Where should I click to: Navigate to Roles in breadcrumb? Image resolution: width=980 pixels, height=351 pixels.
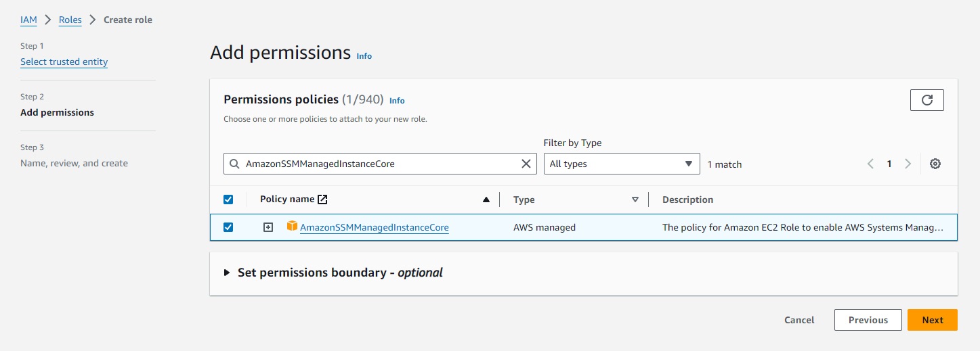click(70, 20)
